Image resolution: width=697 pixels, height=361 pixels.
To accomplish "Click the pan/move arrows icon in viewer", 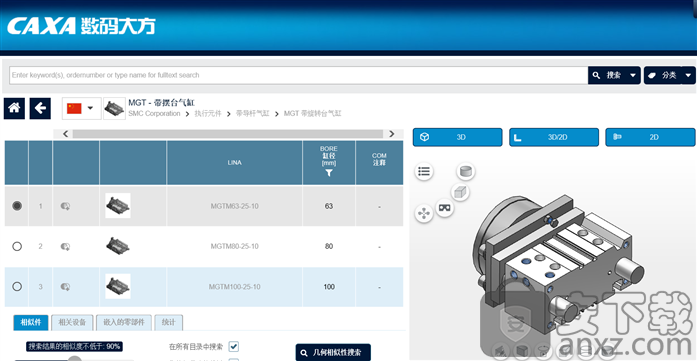I will coord(424,213).
